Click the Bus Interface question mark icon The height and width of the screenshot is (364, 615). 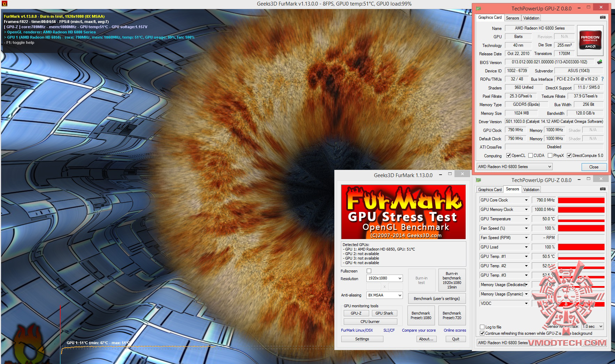tap(602, 79)
